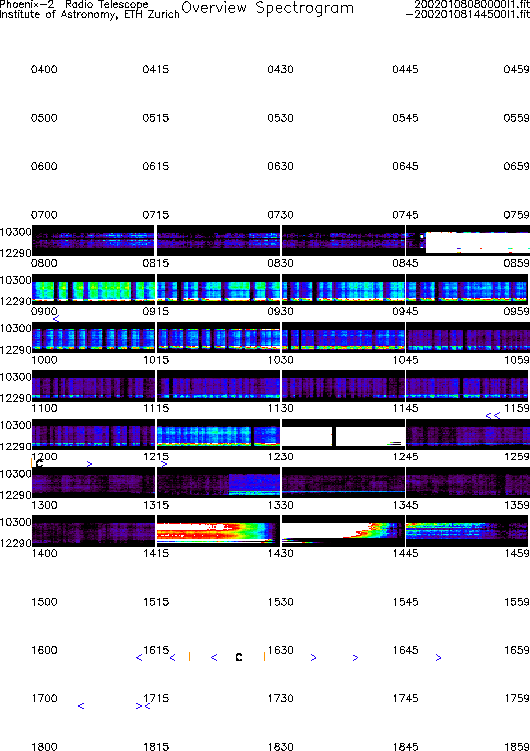Click the 12290 frequency label in the 1300 row
530x751 pixels.
(x=16, y=543)
